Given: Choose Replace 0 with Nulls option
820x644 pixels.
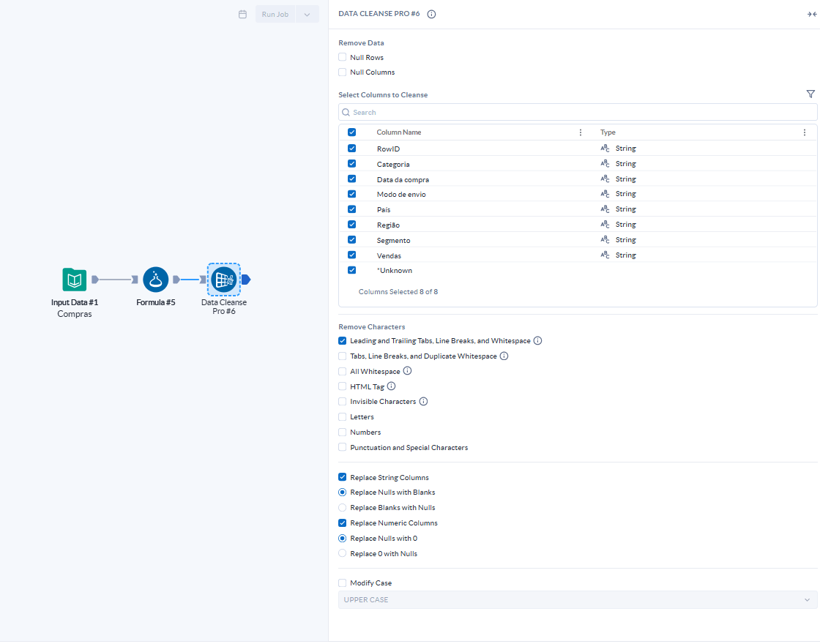Looking at the screenshot, I should [x=343, y=554].
